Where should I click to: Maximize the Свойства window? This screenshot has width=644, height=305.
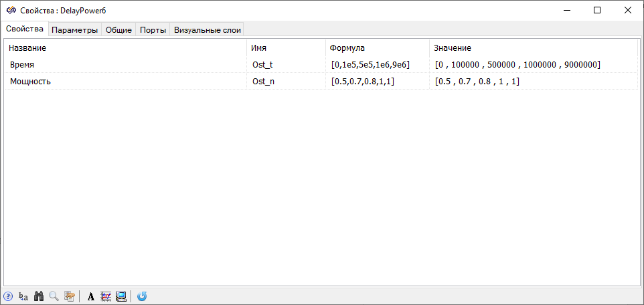pyautogui.click(x=596, y=10)
